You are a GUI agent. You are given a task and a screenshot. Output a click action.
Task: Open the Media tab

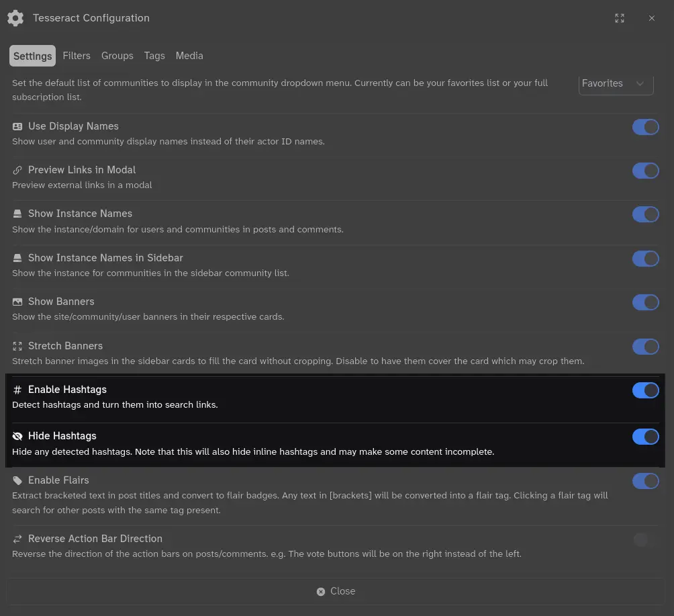189,56
